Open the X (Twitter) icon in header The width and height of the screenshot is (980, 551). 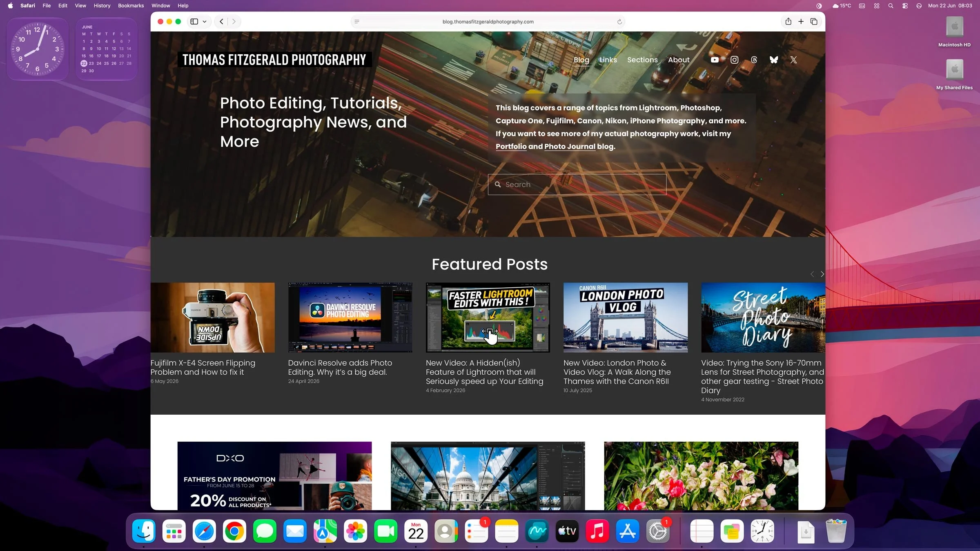click(x=793, y=60)
